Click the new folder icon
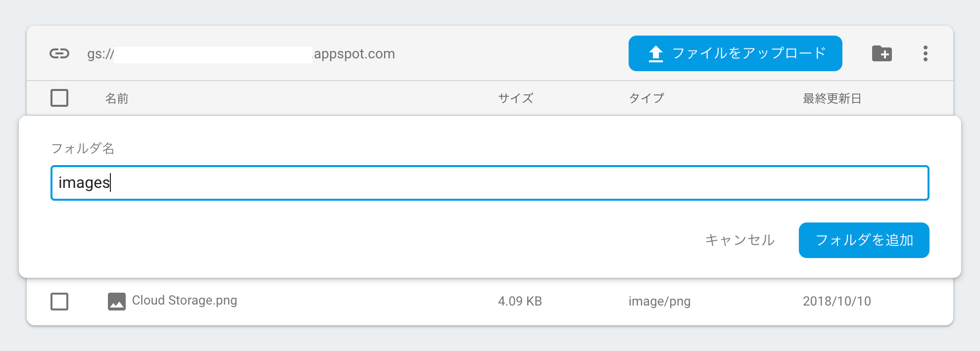980x351 pixels. (x=882, y=53)
